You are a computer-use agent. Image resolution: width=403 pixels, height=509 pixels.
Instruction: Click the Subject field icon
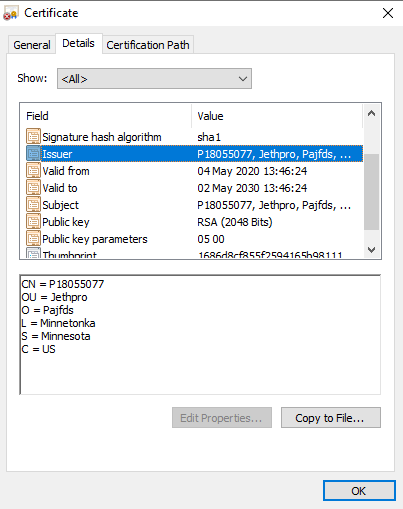tap(33, 205)
